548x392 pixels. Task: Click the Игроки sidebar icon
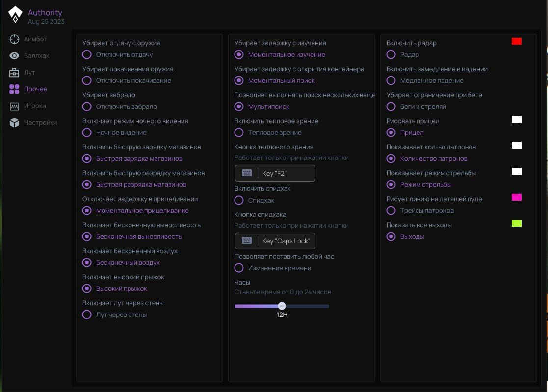tap(15, 106)
